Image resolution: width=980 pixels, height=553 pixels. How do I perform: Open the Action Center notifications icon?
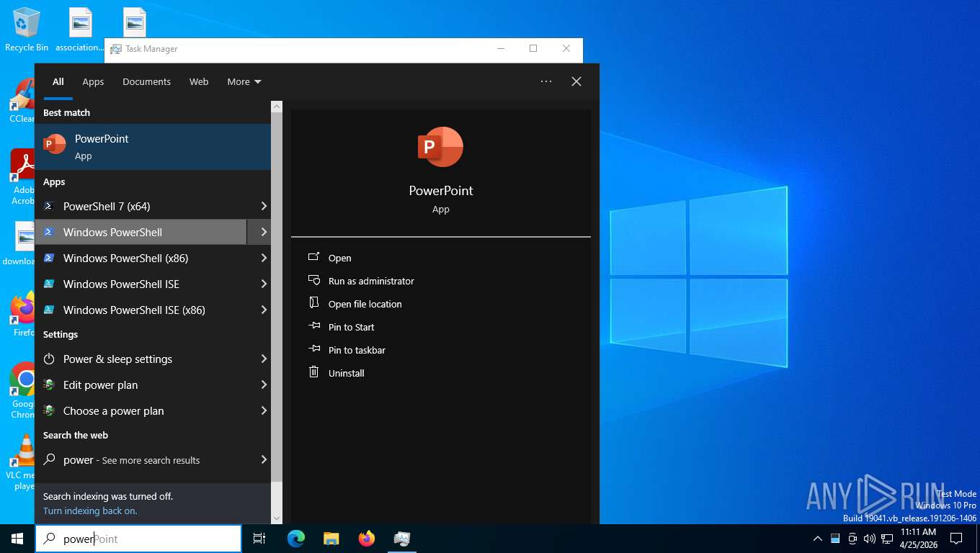(x=956, y=539)
